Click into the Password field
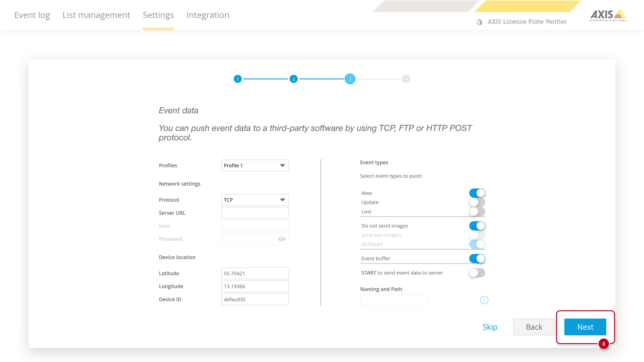Screen dimensions: 644x362 [x=255, y=239]
